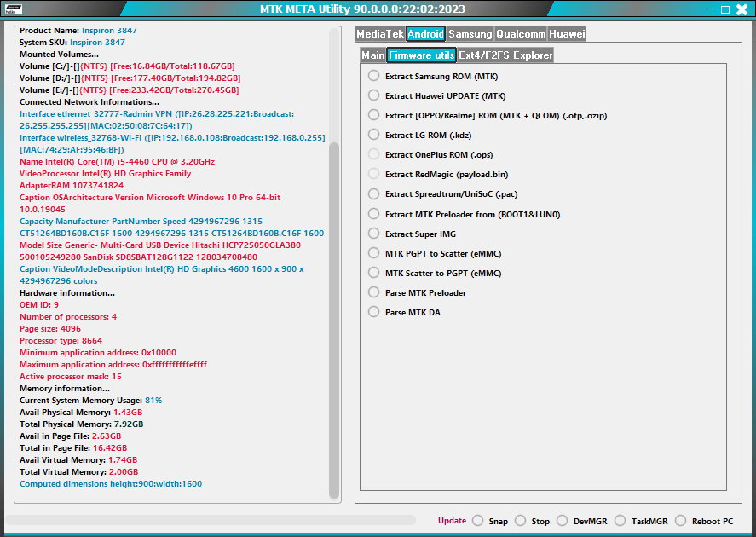Open DevMGR from the bottom bar
This screenshot has width=756, height=537.
563,520
